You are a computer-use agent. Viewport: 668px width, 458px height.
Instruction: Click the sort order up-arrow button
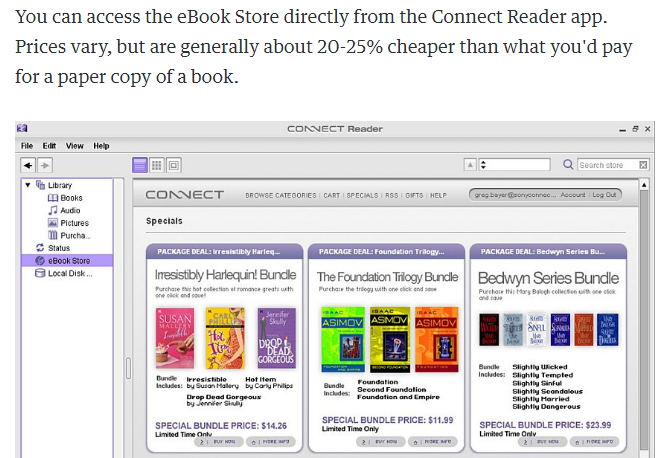[x=470, y=165]
